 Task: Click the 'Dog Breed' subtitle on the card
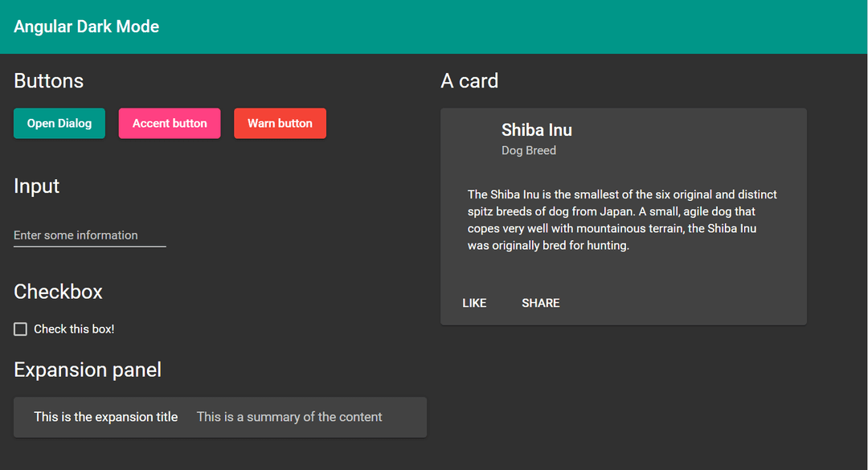(528, 150)
